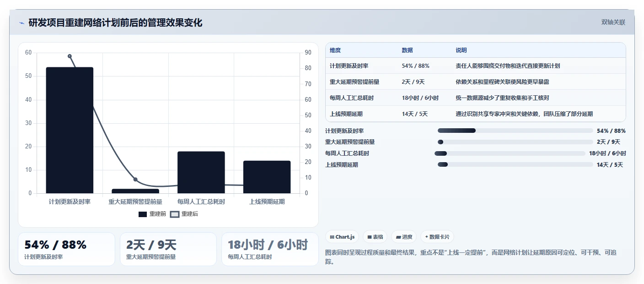Click the 说明 column header
The image size is (644, 284).
point(461,50)
